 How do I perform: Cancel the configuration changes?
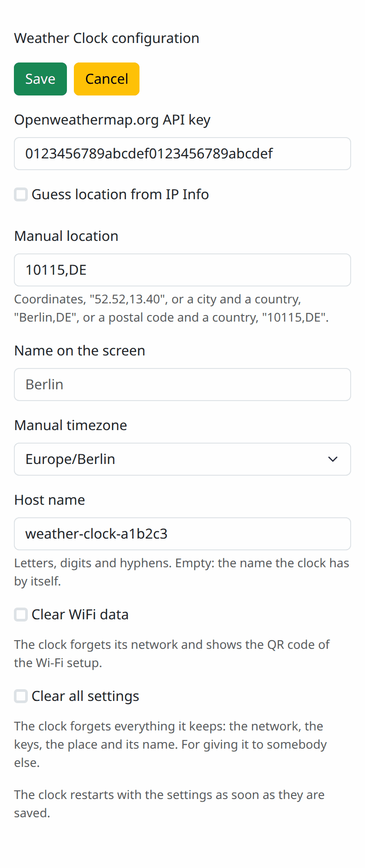106,79
